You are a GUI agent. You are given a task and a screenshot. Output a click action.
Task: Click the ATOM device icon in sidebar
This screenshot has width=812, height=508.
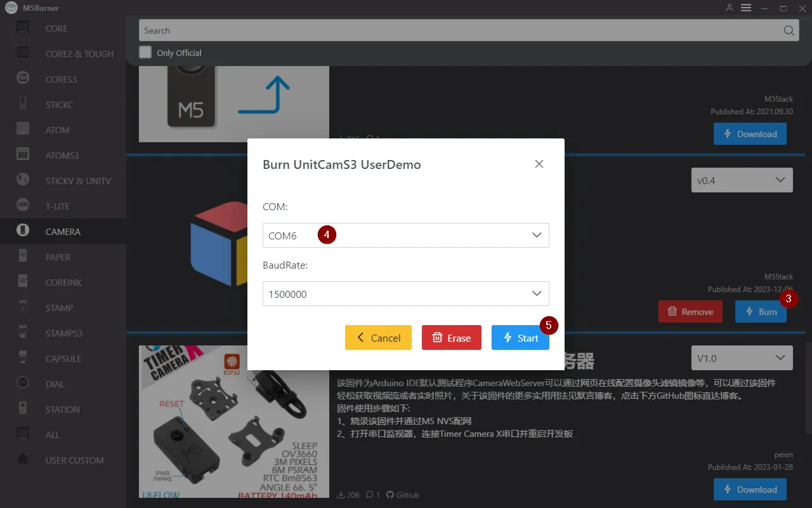[x=23, y=130]
